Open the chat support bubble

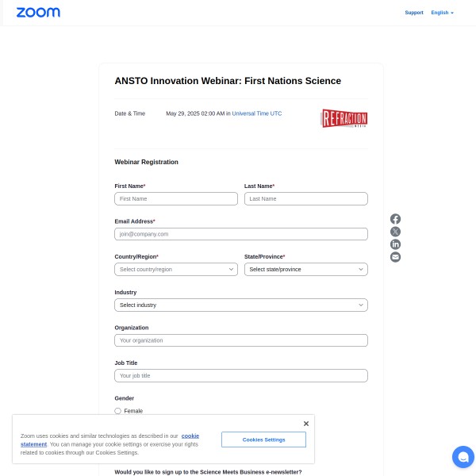coord(463,457)
